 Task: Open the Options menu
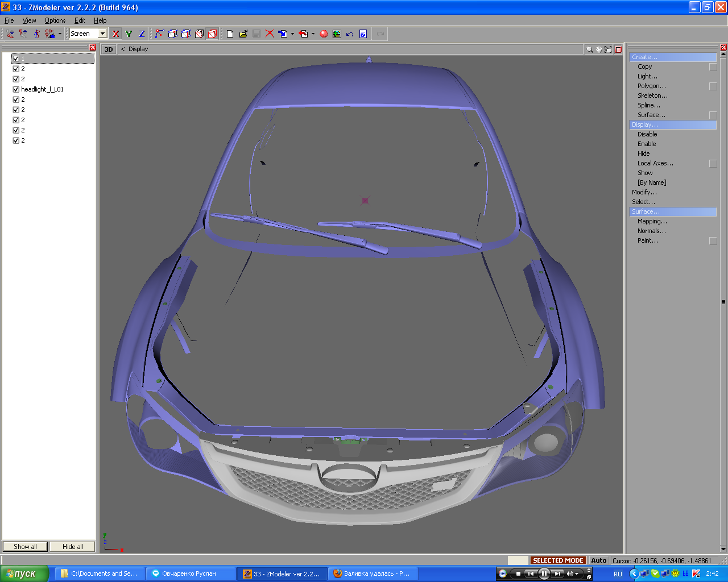click(55, 20)
